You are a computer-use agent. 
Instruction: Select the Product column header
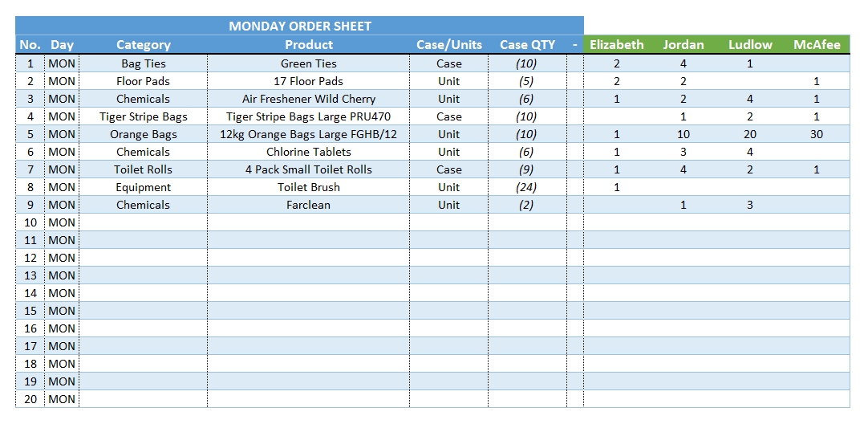tap(309, 45)
